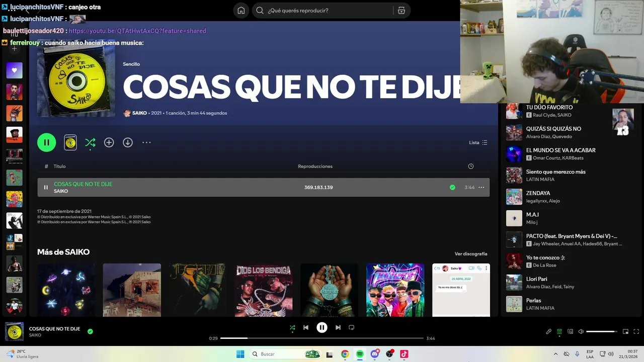The width and height of the screenshot is (644, 362).
Task: Pause playback with the big green button
Action: click(x=46, y=142)
